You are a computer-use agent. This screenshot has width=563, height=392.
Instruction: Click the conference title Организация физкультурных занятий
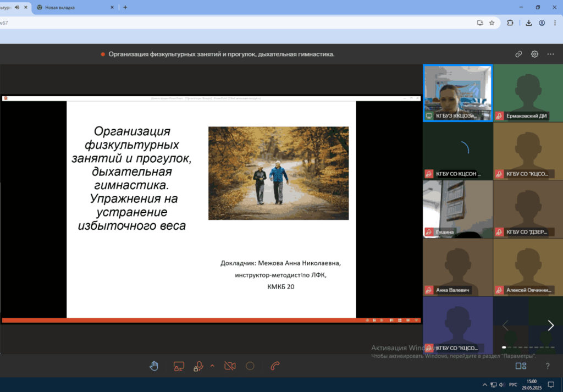[x=222, y=54]
